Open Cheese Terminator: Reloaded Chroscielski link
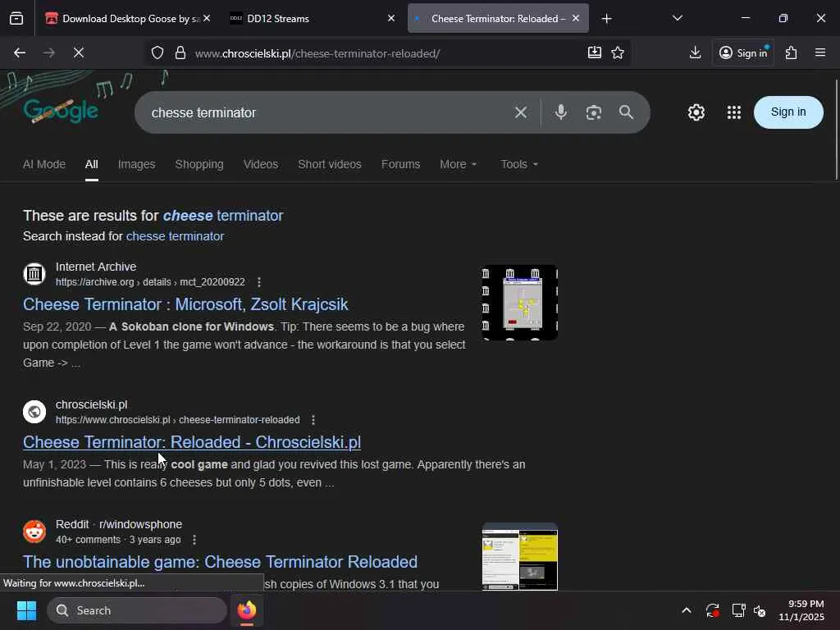Viewport: 840px width, 630px height. (x=192, y=442)
